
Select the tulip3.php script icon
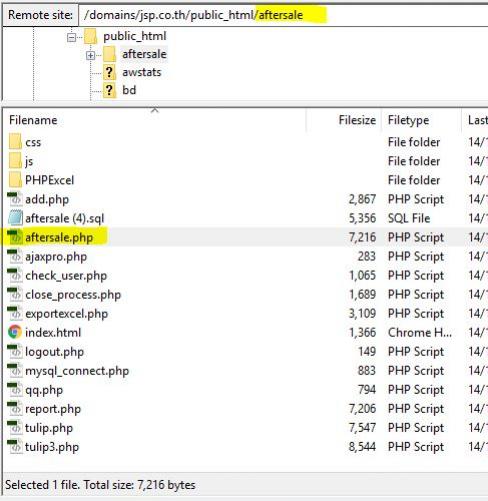15,447
